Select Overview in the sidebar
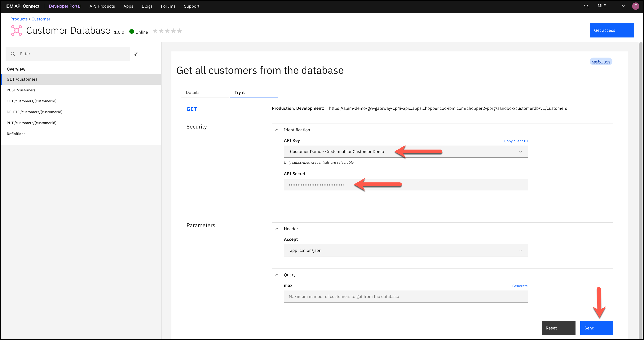Image resolution: width=644 pixels, height=340 pixels. tap(16, 69)
